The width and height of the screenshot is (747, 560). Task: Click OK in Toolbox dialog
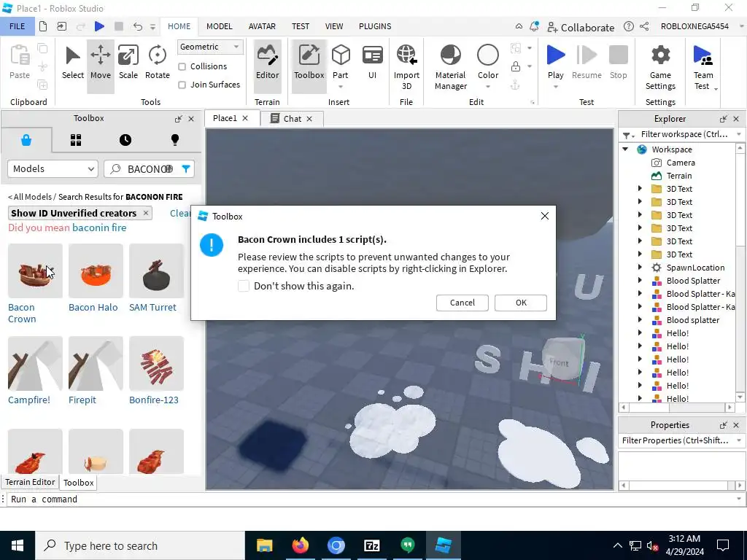click(x=521, y=303)
